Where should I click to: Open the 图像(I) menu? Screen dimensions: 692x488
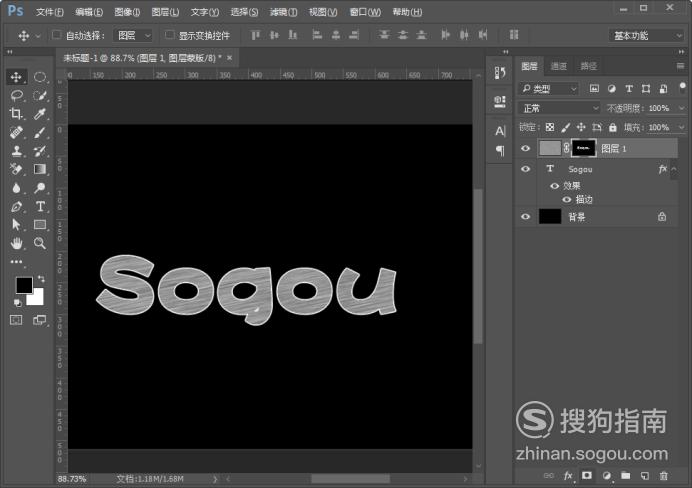tap(127, 12)
